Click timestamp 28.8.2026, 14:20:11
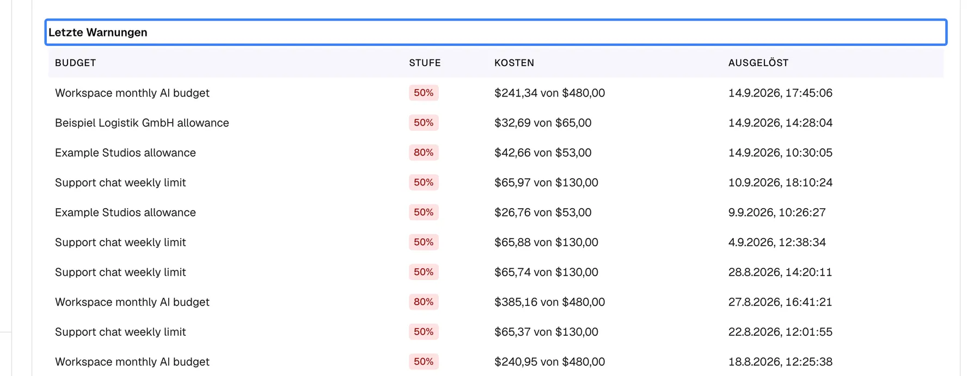Viewport: 980px width, 376px height. point(780,272)
